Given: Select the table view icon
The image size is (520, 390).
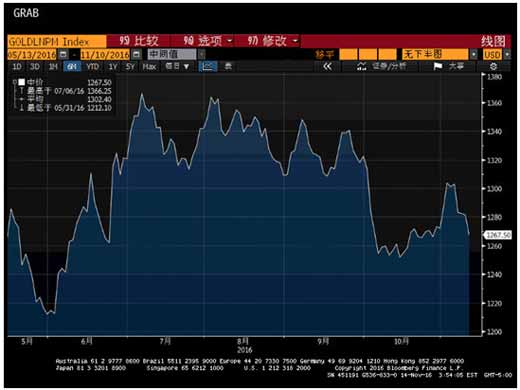Looking at the screenshot, I should (228, 66).
